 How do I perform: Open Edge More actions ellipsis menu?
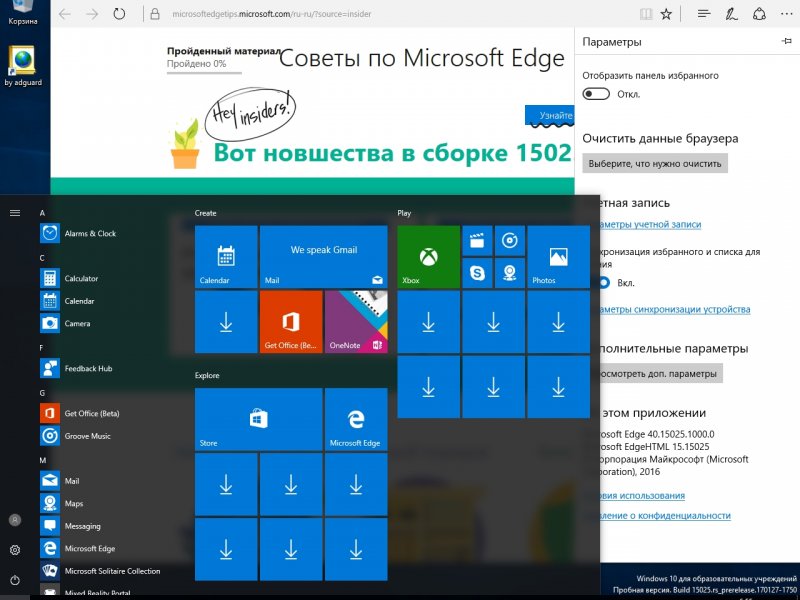(787, 14)
